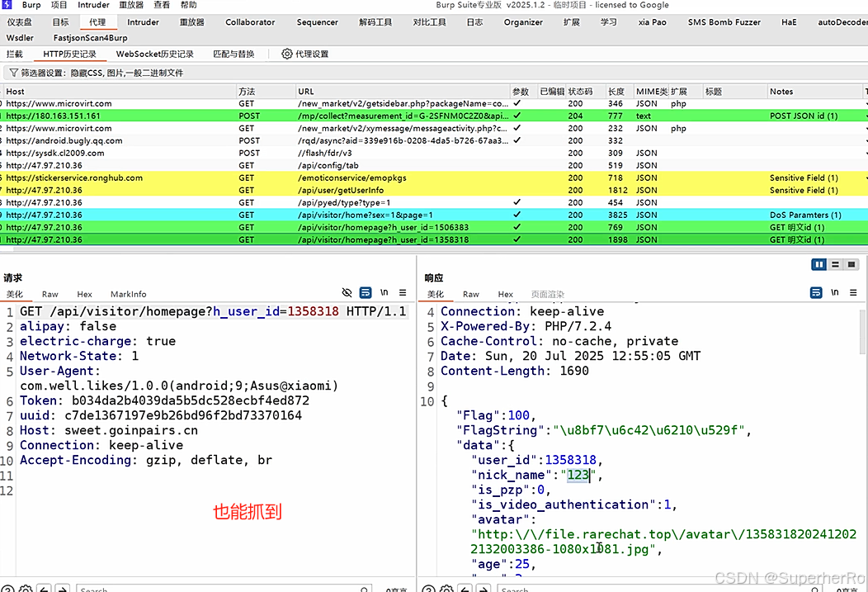Toggle word wrap icon in request editor

click(x=366, y=292)
